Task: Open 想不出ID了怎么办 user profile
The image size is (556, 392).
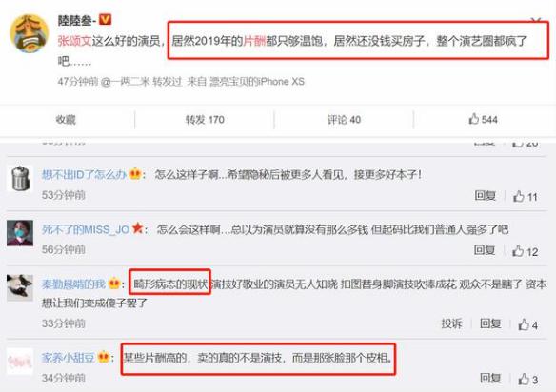Action: 84,174
